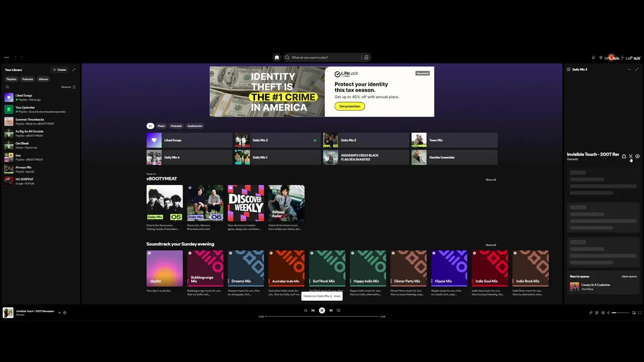Open the Dinner Party Mix card
644x362 pixels.
pyautogui.click(x=409, y=272)
